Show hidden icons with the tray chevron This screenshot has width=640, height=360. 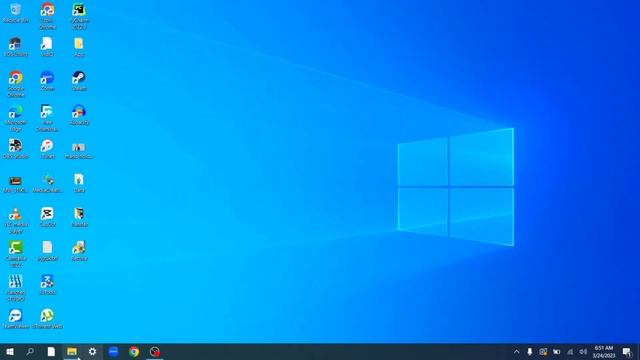pyautogui.click(x=516, y=352)
